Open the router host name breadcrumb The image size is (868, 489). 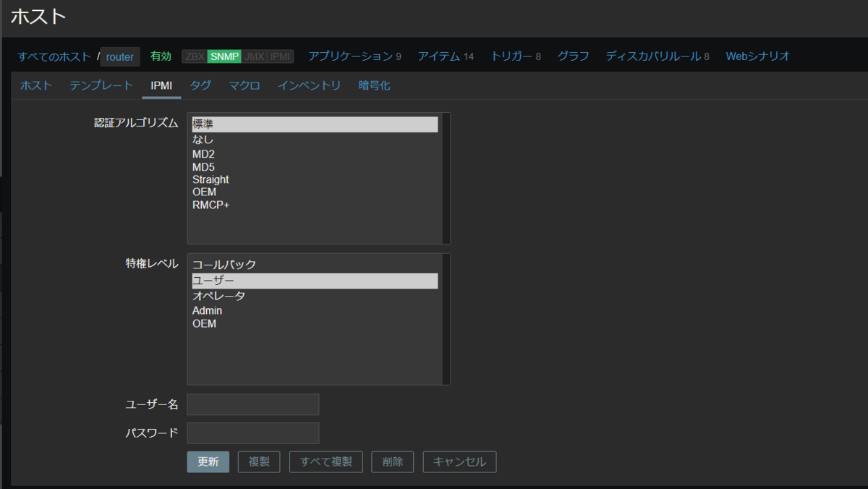119,56
